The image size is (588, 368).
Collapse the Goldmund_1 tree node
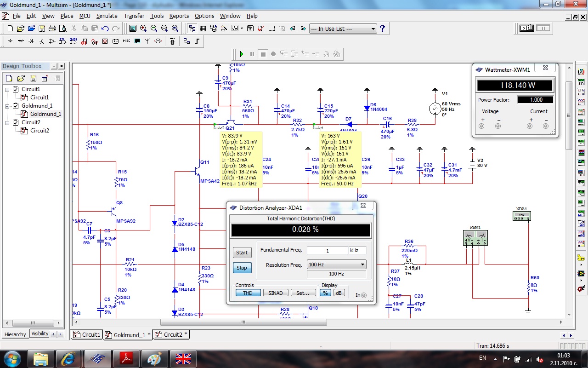pos(8,106)
